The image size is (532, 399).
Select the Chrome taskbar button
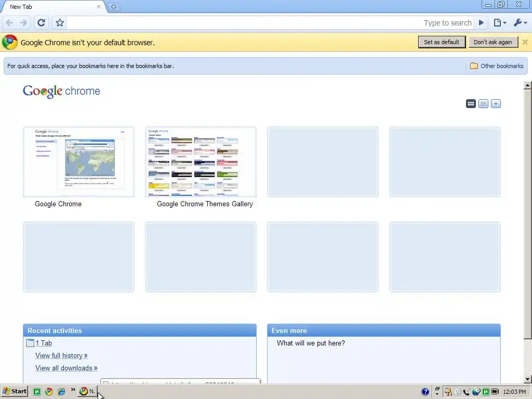[x=87, y=392]
